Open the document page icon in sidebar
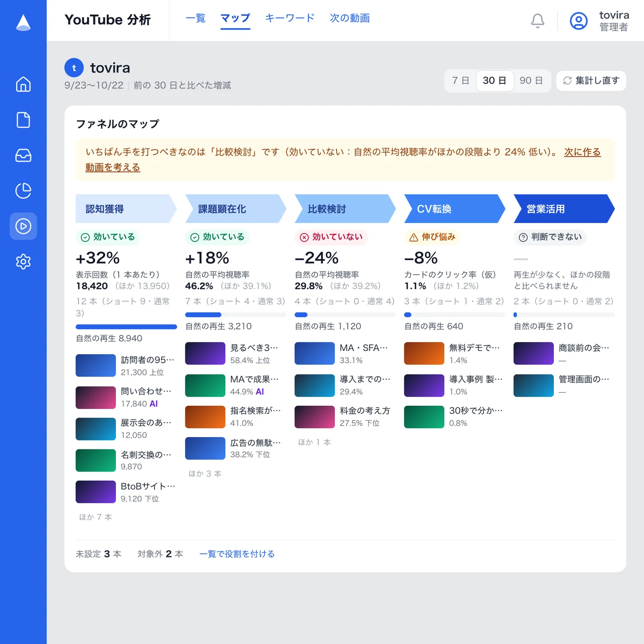Image resolution: width=644 pixels, height=644 pixels. tap(23, 120)
